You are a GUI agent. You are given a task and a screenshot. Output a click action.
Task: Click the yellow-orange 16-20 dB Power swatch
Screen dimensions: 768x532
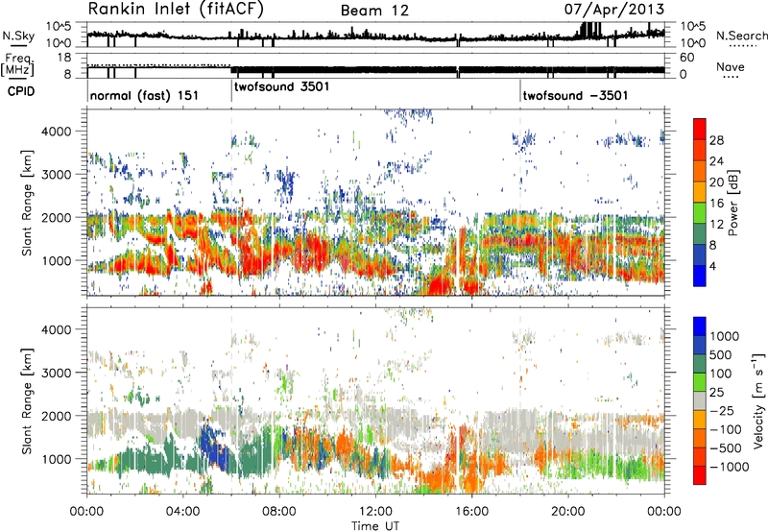tap(700, 191)
